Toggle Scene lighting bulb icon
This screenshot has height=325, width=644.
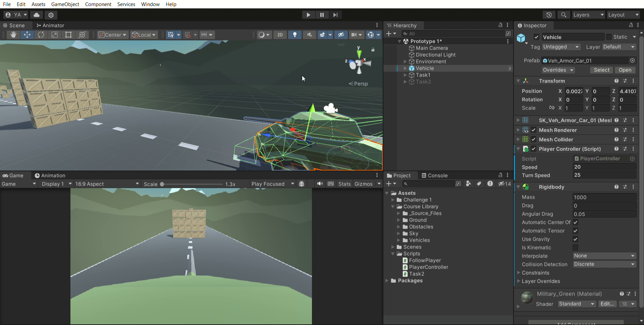[x=295, y=35]
